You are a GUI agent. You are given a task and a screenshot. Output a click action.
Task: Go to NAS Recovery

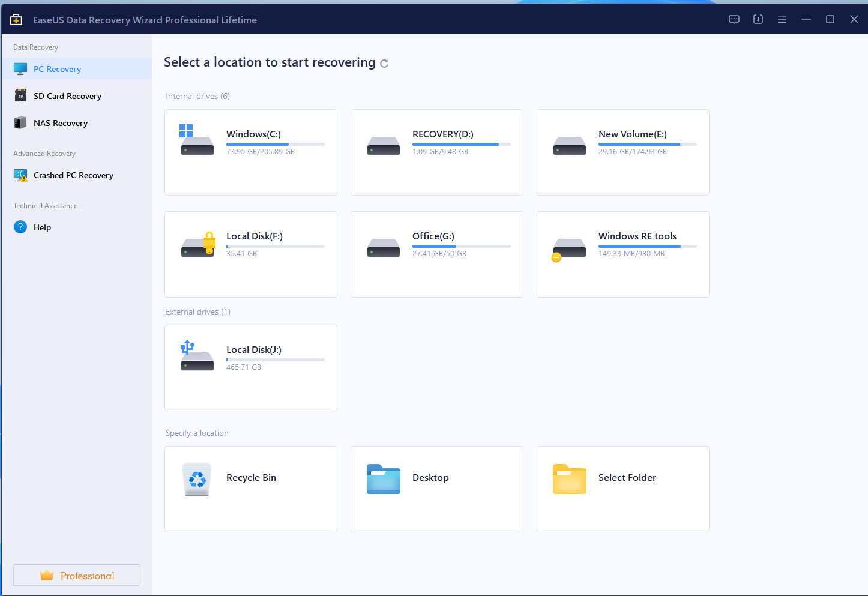(60, 123)
